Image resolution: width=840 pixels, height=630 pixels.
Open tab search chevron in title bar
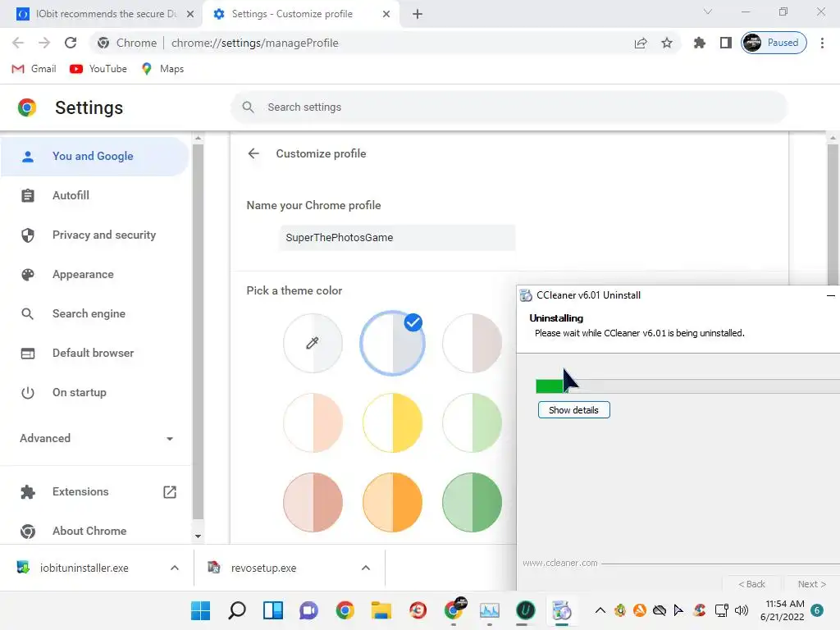point(708,11)
